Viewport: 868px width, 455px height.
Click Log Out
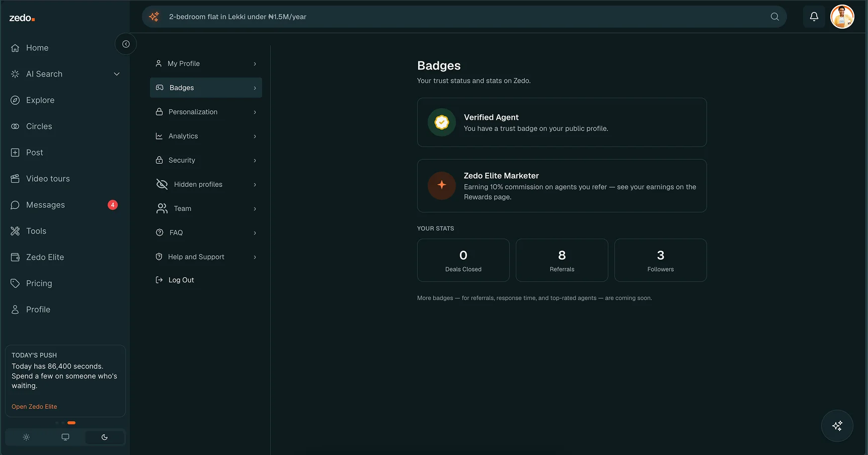pyautogui.click(x=175, y=280)
